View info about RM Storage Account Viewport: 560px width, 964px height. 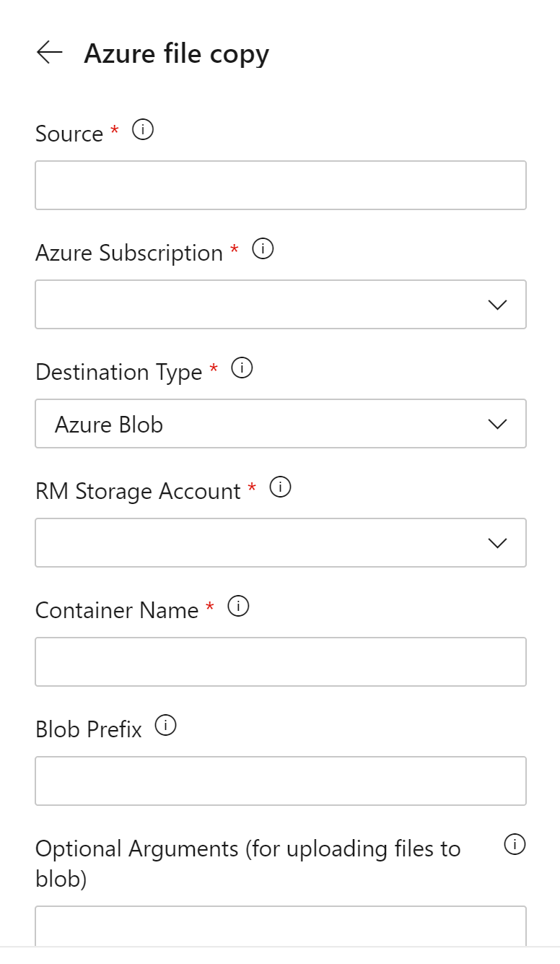point(281,488)
